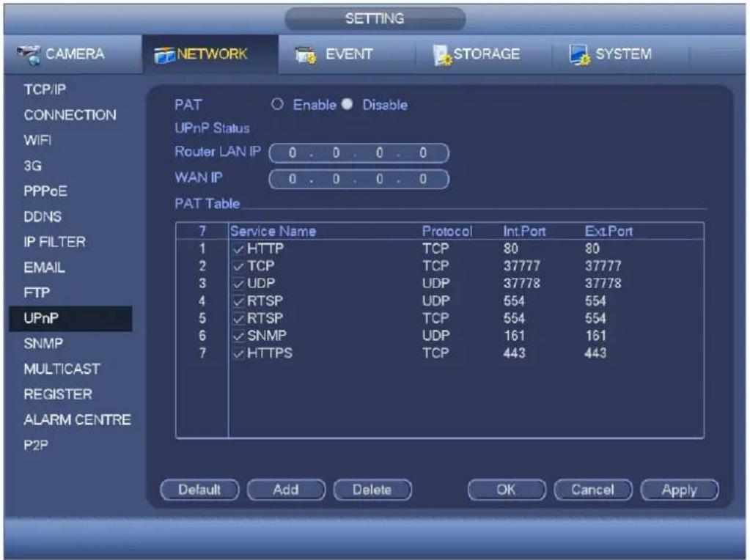Open IP FILTER settings
The width and height of the screenshot is (750, 560).
coord(54,242)
